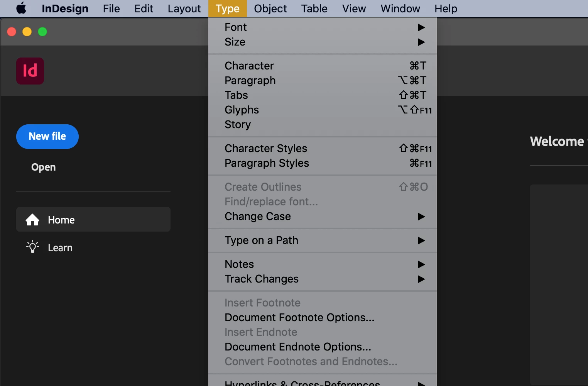Open the Layout menu

click(184, 8)
